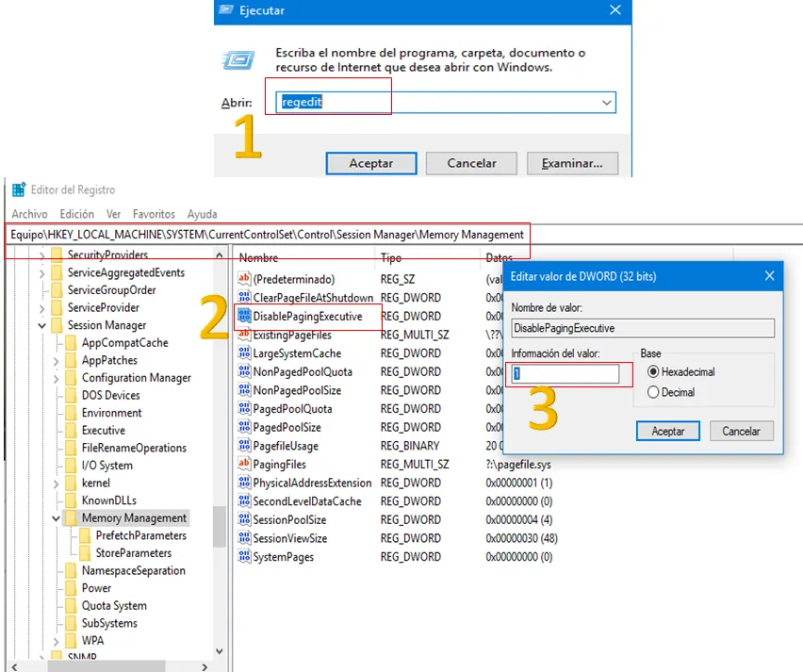
Task: Click Aceptar in the Ejecutar dialog
Action: point(371,163)
